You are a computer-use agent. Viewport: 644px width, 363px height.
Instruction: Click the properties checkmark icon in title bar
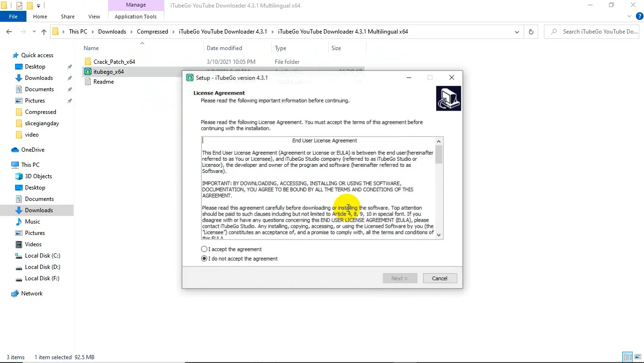[x=19, y=6]
